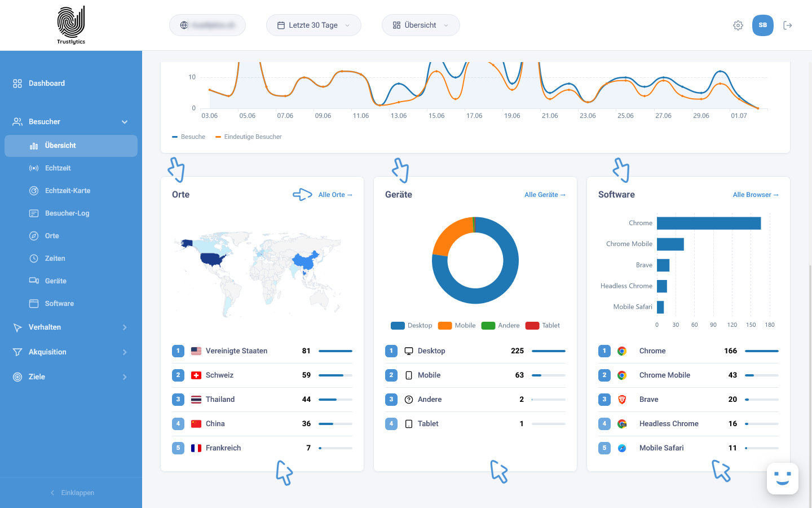Open the Letzte 30 Tage date dropdown
Screen dimensions: 812x508
[314, 25]
